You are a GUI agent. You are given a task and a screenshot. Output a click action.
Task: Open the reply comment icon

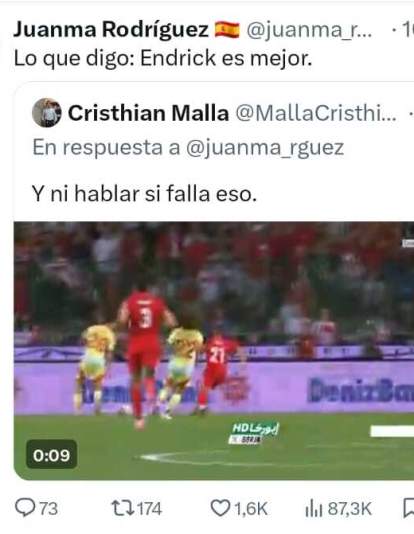coord(26,508)
